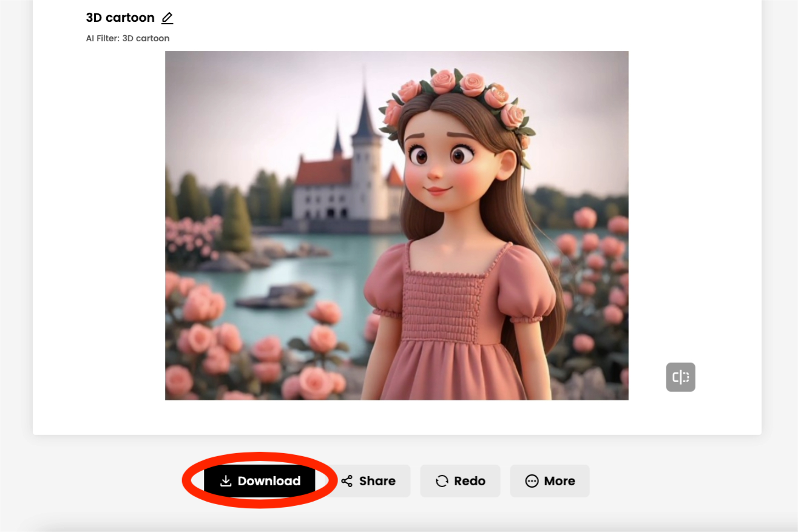Expand the More options menu
This screenshot has width=798, height=532.
tap(550, 481)
